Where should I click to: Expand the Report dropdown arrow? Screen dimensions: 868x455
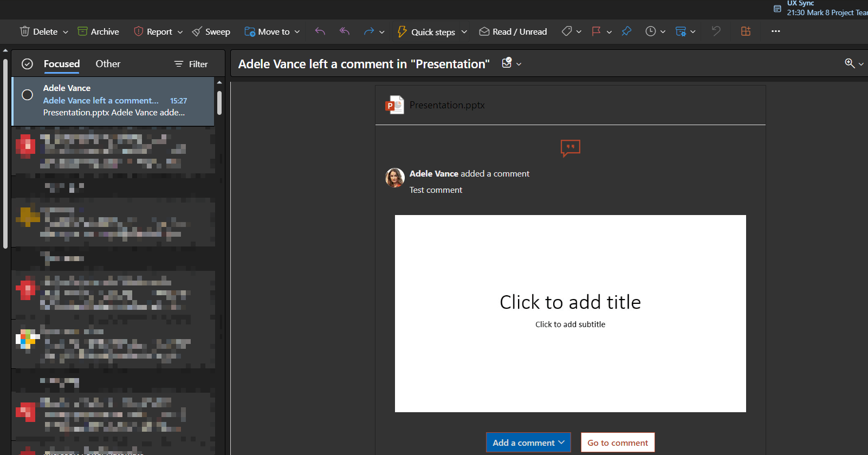180,32
